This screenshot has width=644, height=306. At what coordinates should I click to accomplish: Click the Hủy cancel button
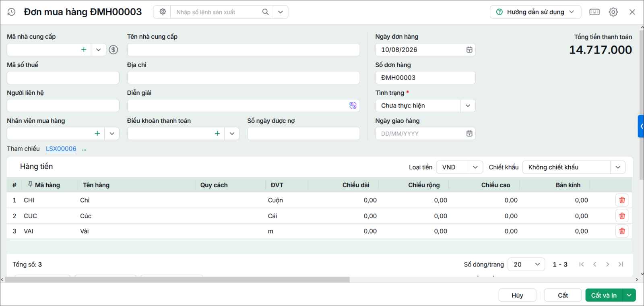(x=517, y=295)
